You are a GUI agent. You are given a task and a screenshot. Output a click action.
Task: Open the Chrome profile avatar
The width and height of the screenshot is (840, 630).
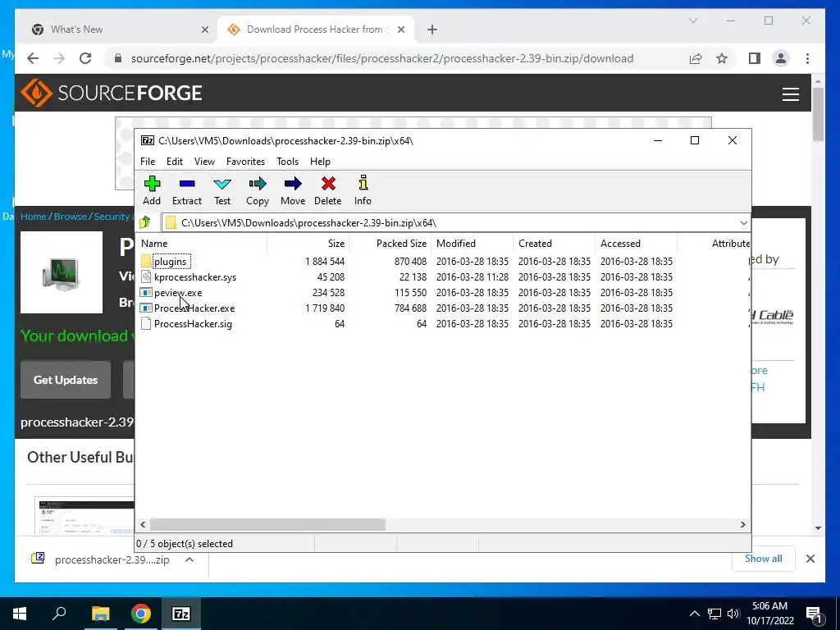(781, 58)
